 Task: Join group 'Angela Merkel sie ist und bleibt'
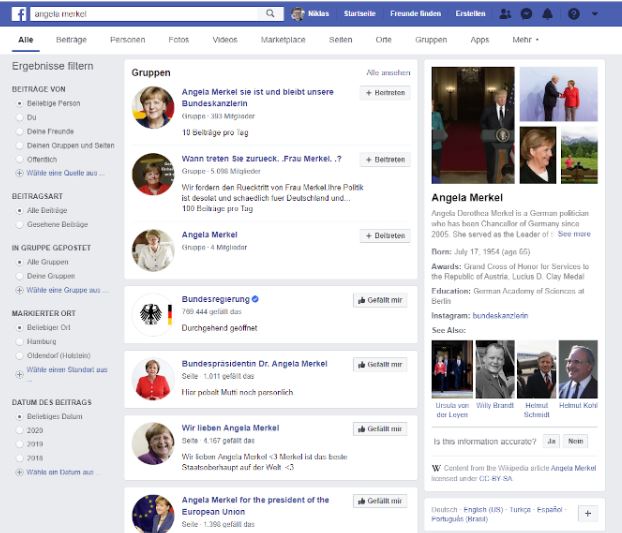tap(385, 93)
